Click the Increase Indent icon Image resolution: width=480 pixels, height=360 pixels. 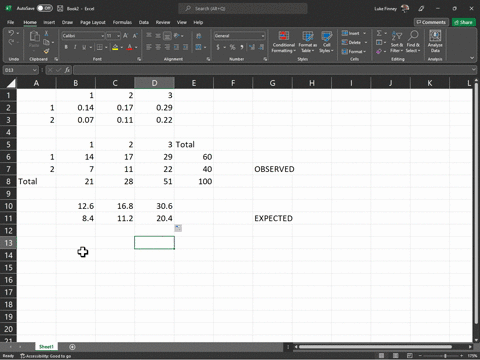tap(185, 47)
